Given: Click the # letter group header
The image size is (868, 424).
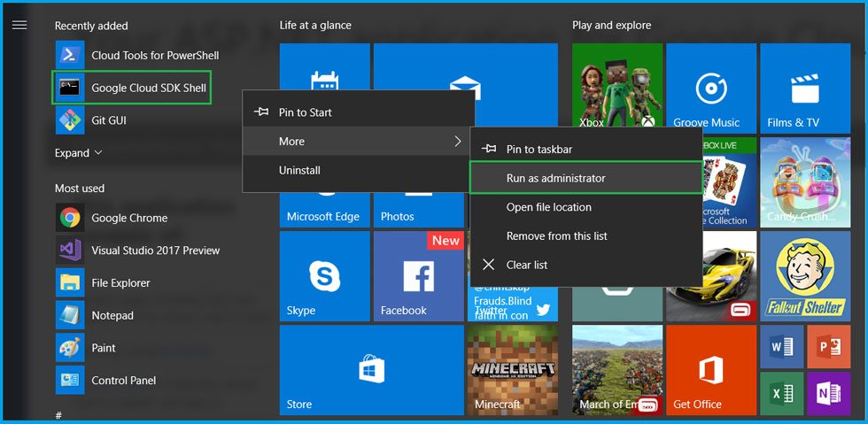Looking at the screenshot, I should [58, 414].
